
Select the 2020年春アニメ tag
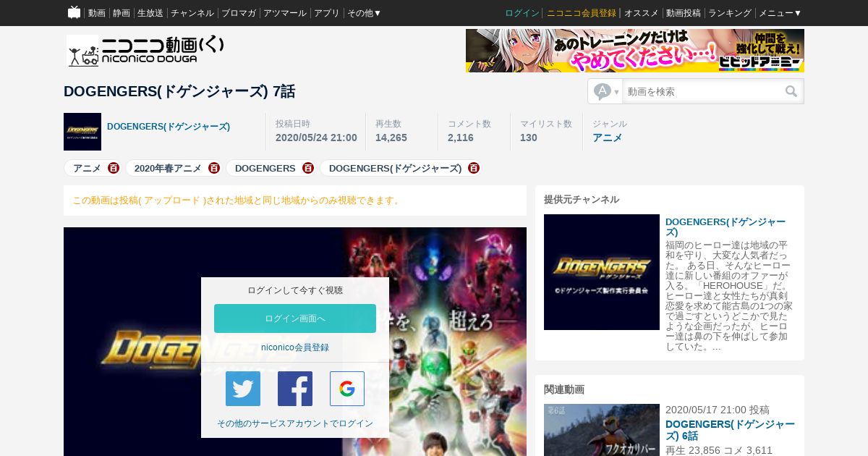pos(168,168)
